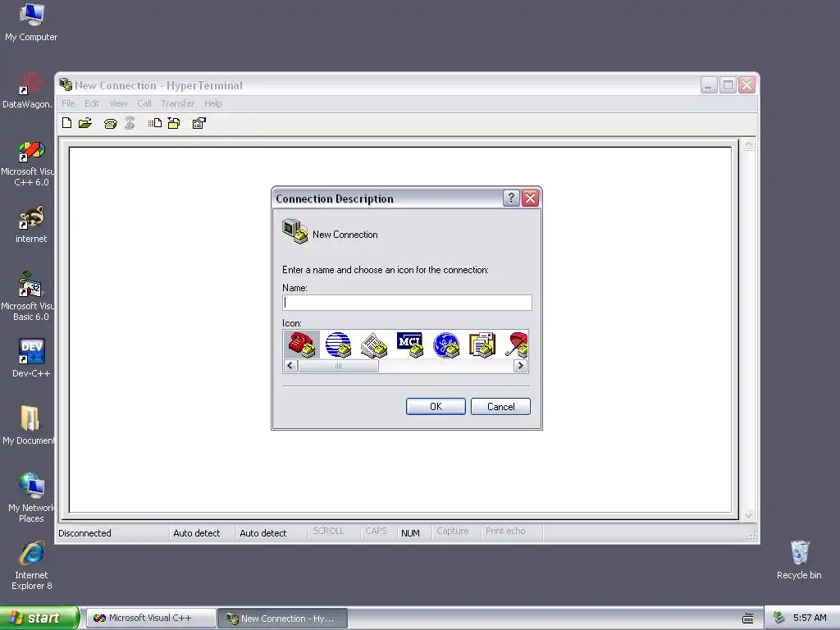Screen dimensions: 840x630
Task: Click the icon list left scroll arrow
Action: click(290, 366)
